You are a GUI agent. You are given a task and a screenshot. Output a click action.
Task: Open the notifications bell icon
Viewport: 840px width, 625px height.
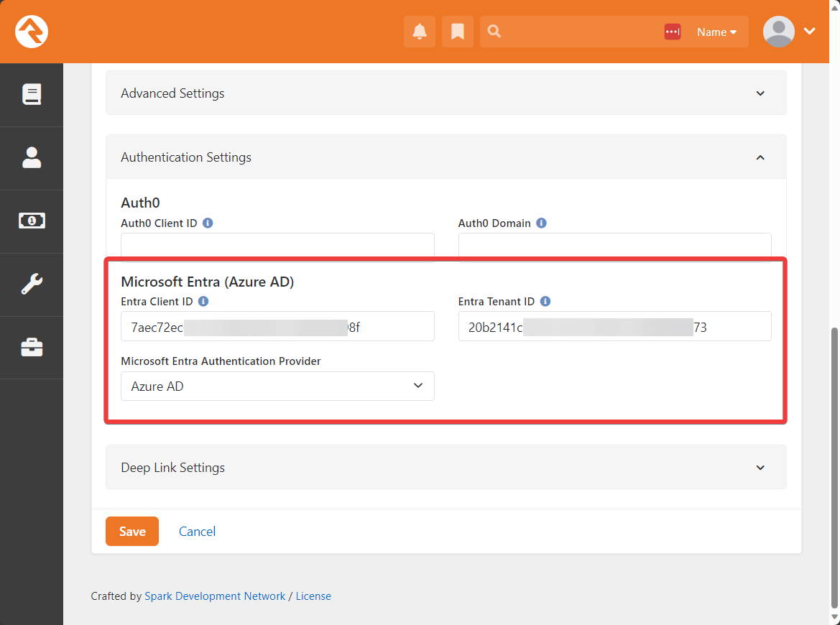[420, 32]
